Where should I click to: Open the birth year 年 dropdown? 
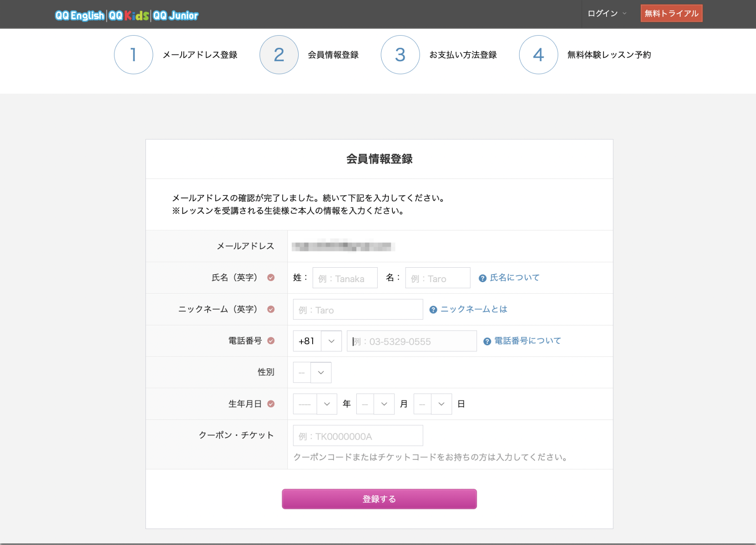click(315, 404)
